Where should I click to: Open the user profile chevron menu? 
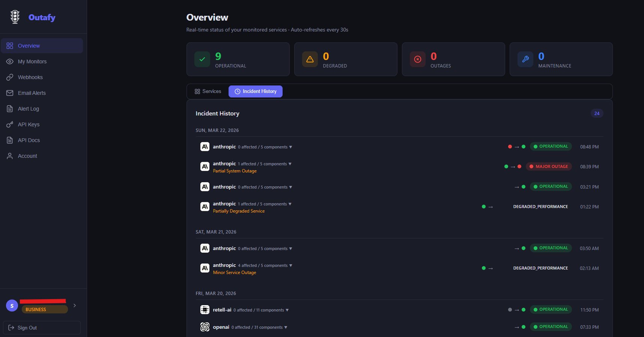75,306
